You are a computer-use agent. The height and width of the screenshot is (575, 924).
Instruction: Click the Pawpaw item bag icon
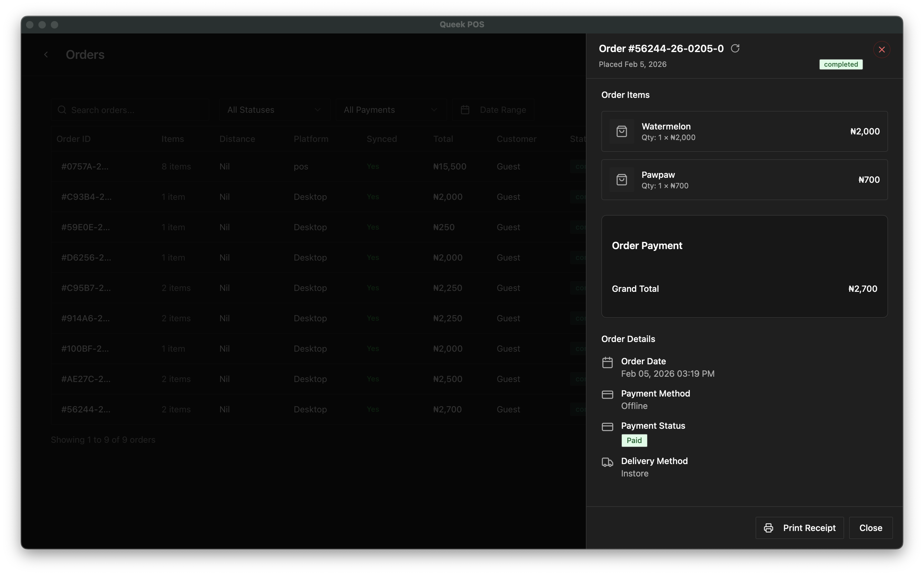621,180
